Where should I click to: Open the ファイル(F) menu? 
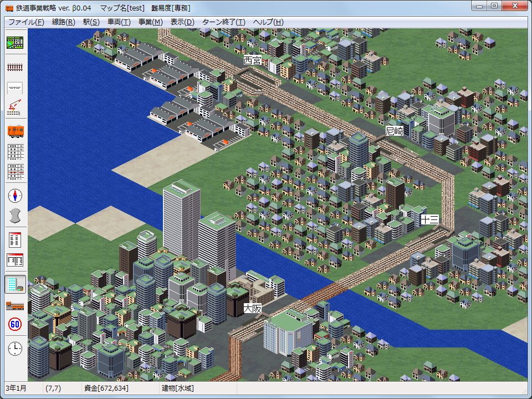pos(26,22)
